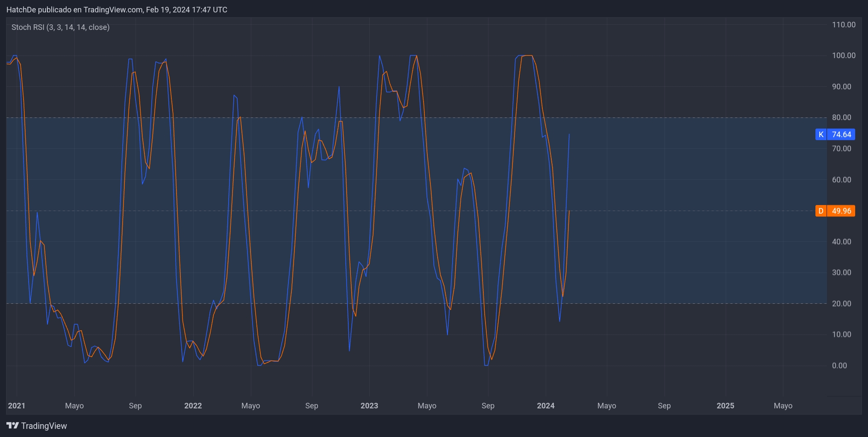
Task: Click the TradingView wordmark text
Action: tap(44, 426)
